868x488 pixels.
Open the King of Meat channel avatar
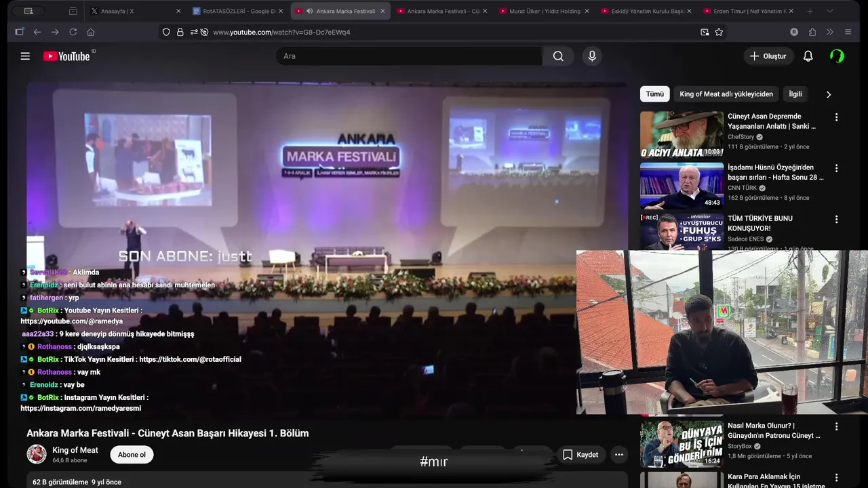click(x=37, y=454)
